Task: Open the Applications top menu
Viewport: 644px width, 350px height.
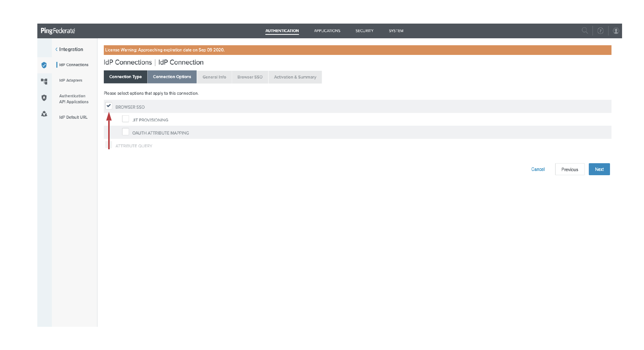Action: click(x=327, y=31)
